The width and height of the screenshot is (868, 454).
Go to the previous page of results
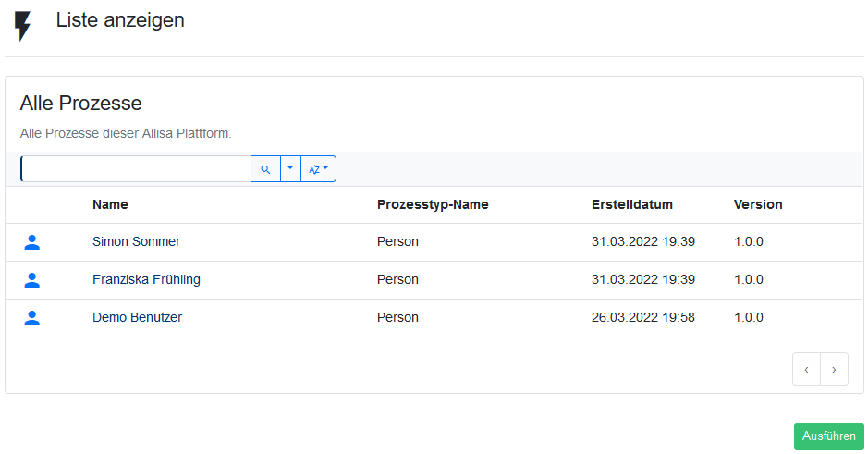(807, 369)
